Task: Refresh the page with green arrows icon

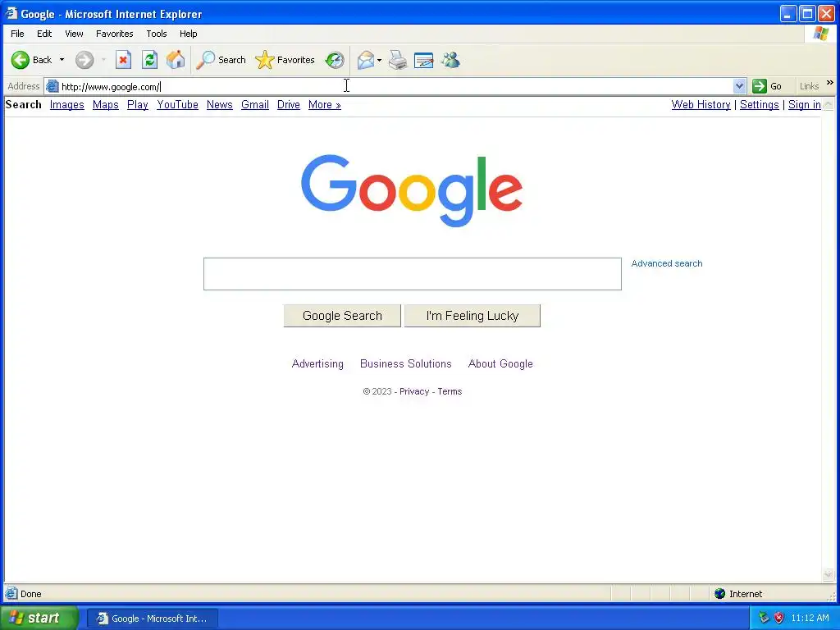Action: click(149, 60)
